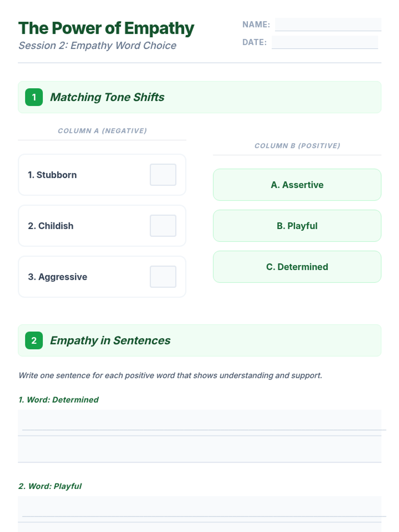Click the green section 1 number badge
399x532 pixels.
click(34, 97)
